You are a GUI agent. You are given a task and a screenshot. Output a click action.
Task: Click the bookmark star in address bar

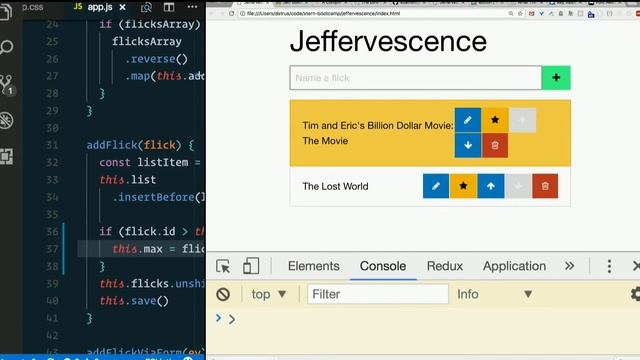pyautogui.click(x=520, y=13)
